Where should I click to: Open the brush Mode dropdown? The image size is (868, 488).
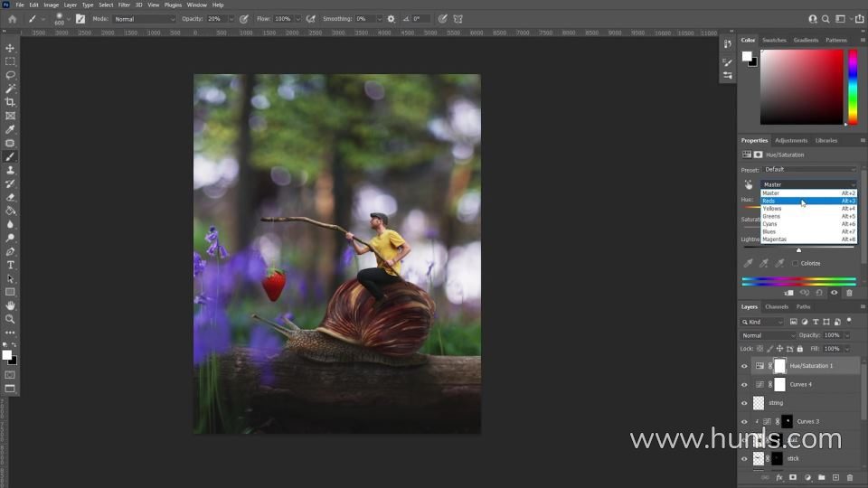click(x=145, y=19)
